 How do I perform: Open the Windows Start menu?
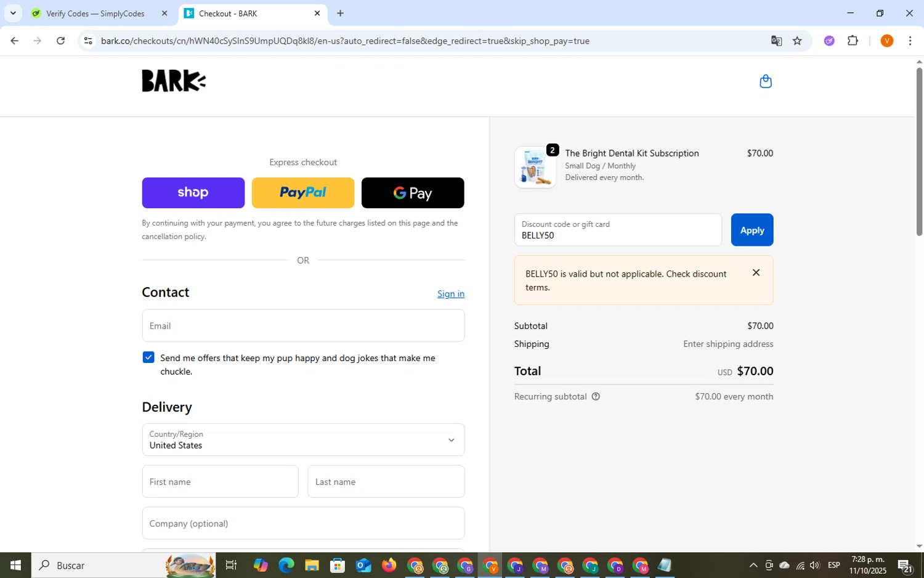pos(15,565)
